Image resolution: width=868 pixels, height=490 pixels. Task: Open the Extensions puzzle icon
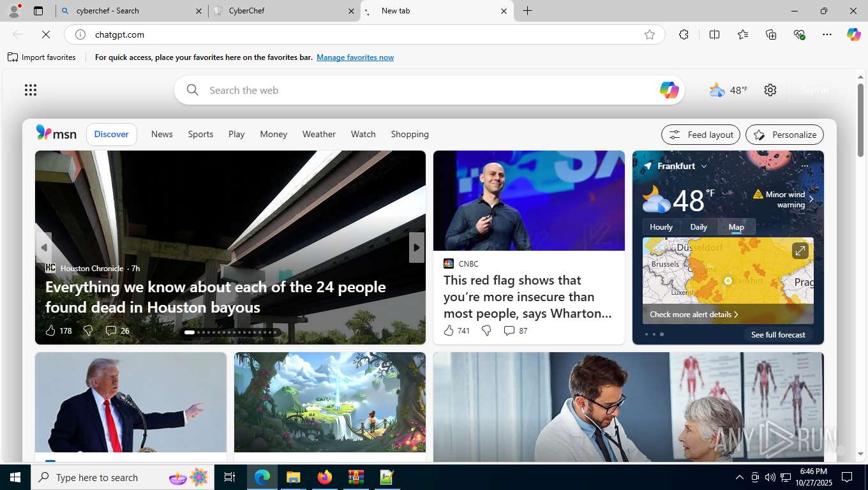(x=684, y=34)
